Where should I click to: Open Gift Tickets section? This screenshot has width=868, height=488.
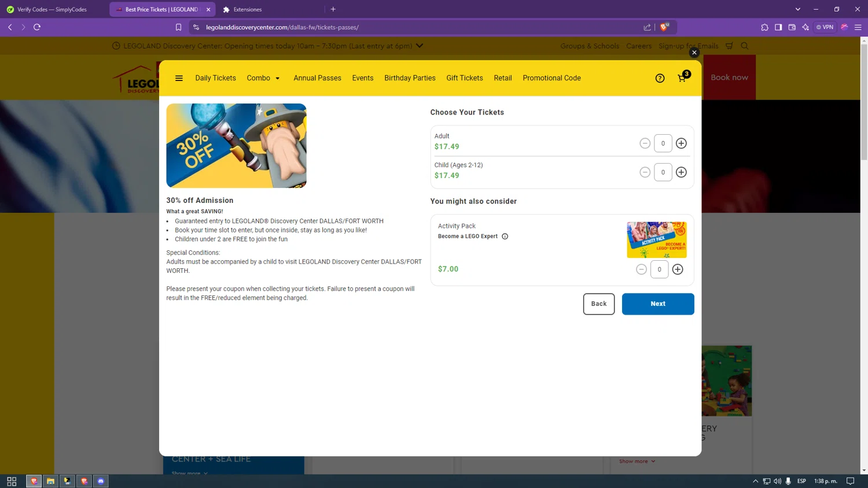pos(465,78)
